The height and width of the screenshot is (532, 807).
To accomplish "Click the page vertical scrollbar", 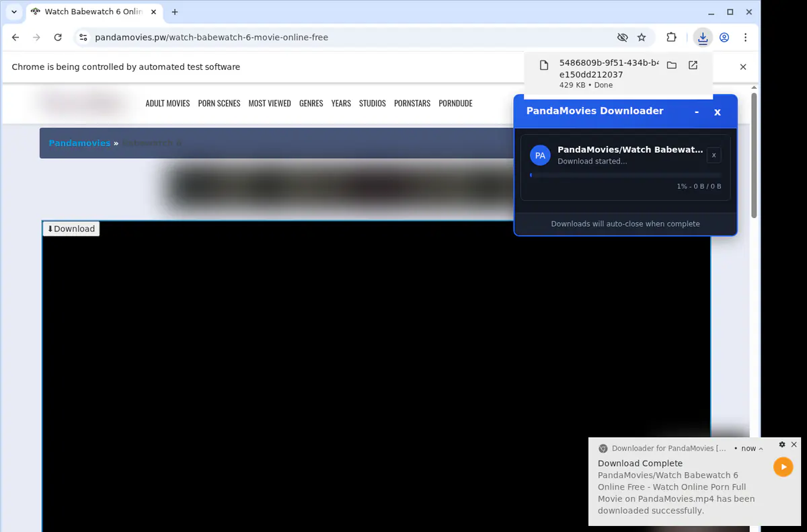I will pos(754,156).
